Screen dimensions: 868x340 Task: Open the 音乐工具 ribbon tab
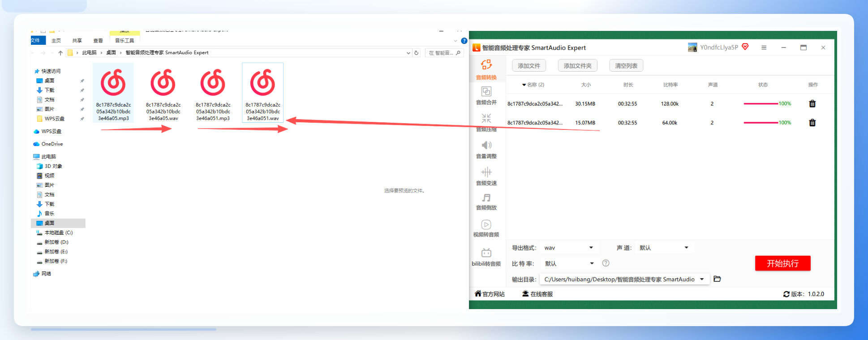125,41
